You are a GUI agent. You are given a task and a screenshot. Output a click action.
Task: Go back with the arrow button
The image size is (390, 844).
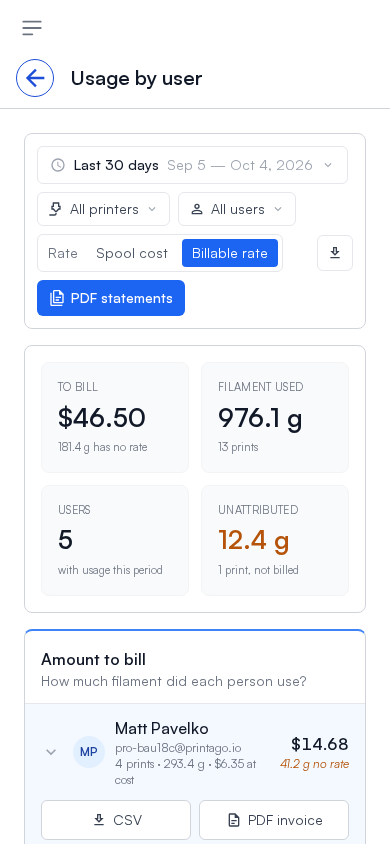pyautogui.click(x=35, y=78)
